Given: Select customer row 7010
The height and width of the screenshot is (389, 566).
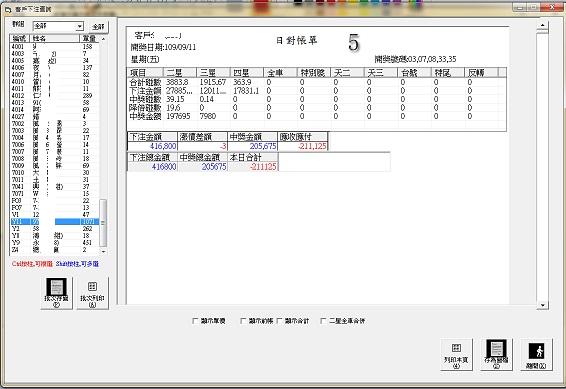Looking at the screenshot, I should coord(54,172).
